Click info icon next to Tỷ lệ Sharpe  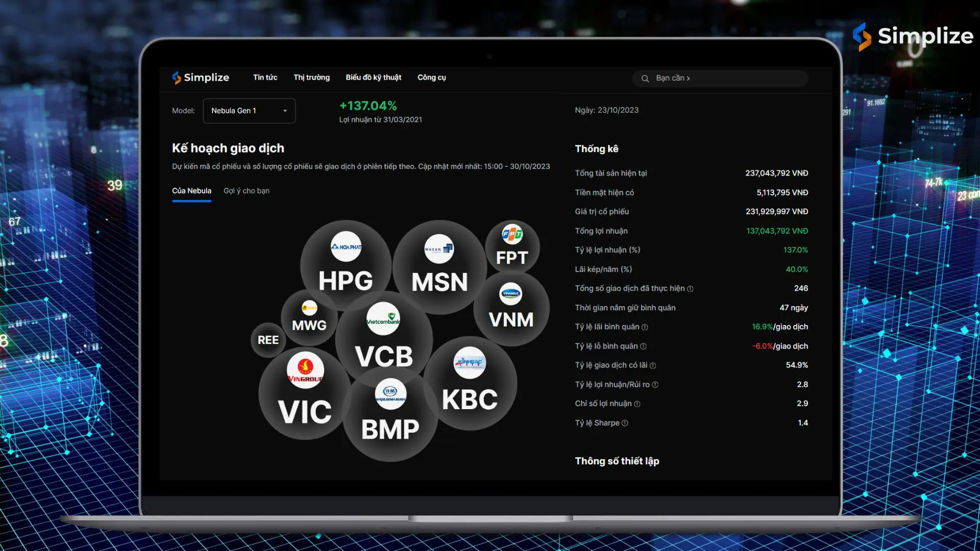(625, 423)
